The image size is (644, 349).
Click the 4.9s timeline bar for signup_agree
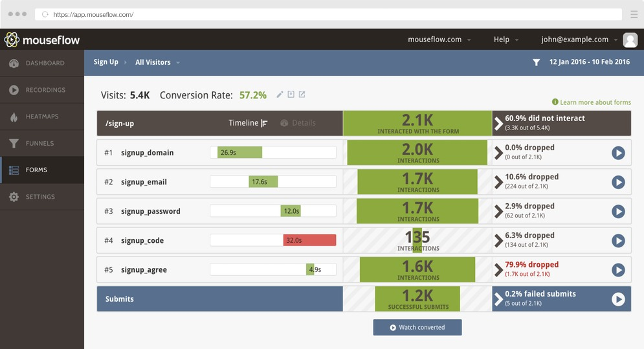click(310, 269)
